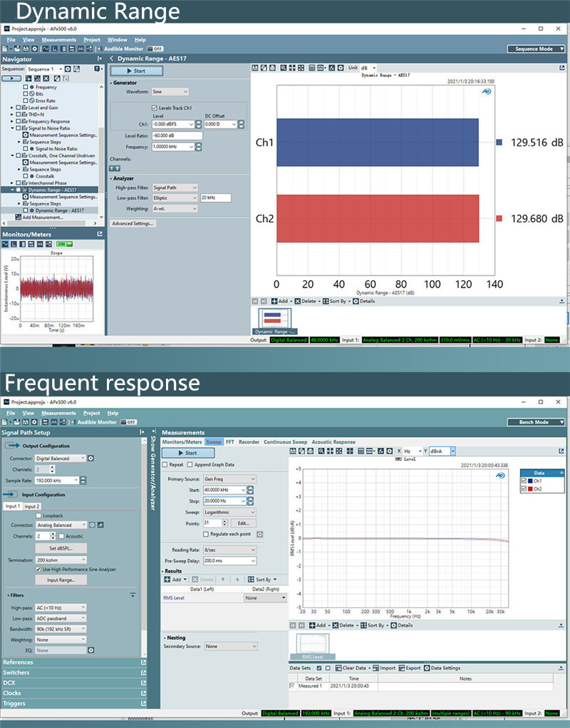
Task: Click the Export icon in Data Sets bar
Action: [403, 668]
